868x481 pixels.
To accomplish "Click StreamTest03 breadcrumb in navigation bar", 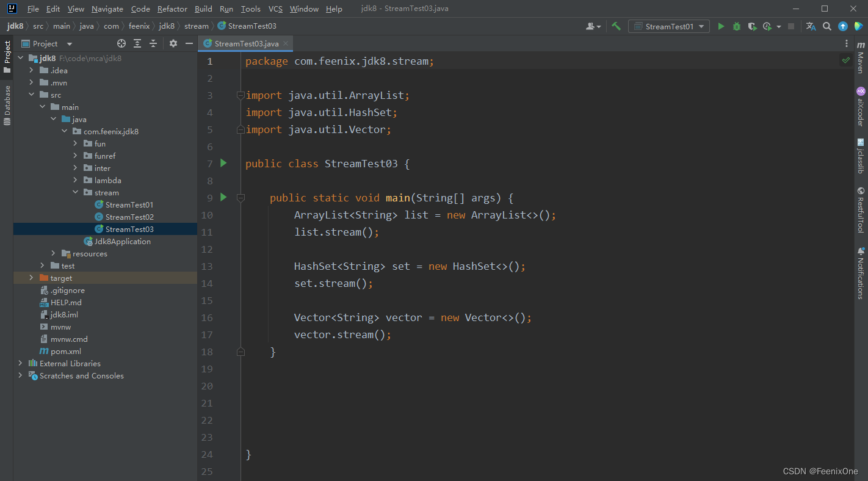I will pos(247,26).
